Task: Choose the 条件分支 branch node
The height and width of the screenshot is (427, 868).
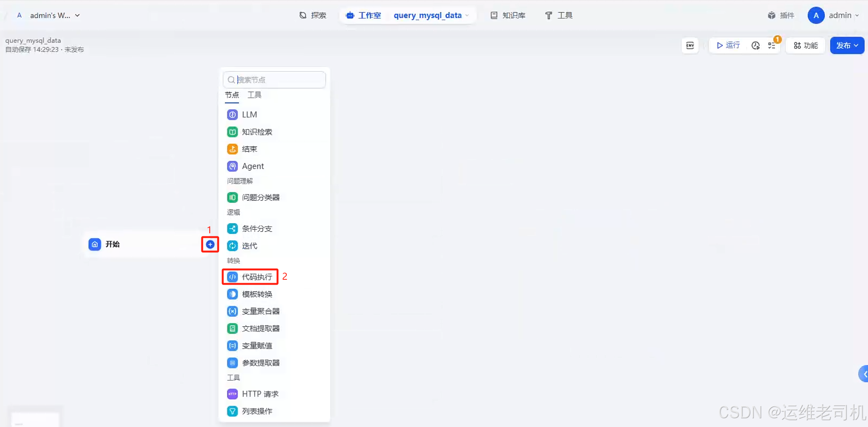Action: [x=257, y=228]
